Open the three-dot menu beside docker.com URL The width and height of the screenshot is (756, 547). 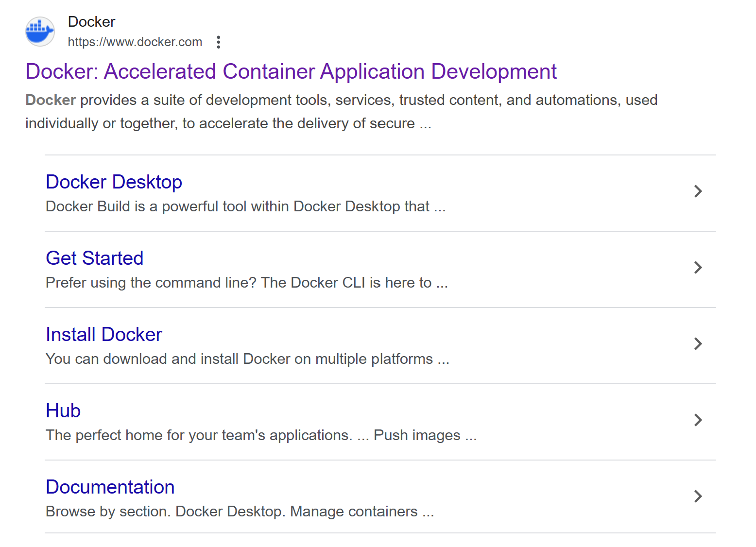tap(219, 42)
